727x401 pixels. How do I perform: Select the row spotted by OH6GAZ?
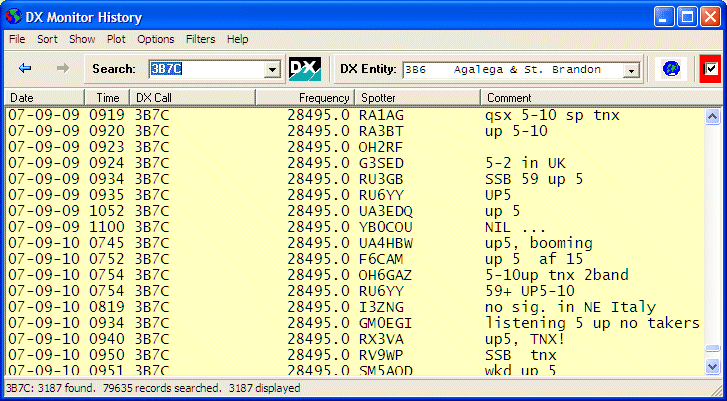(355, 275)
